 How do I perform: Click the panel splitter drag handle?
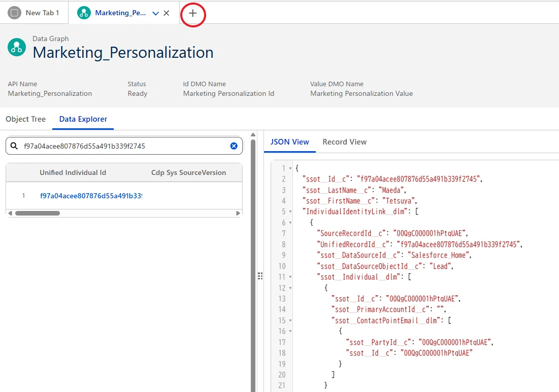coord(260,276)
